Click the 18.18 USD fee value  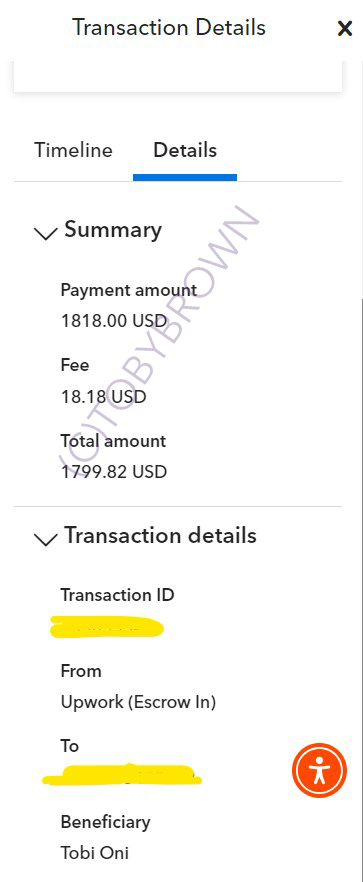coord(104,397)
